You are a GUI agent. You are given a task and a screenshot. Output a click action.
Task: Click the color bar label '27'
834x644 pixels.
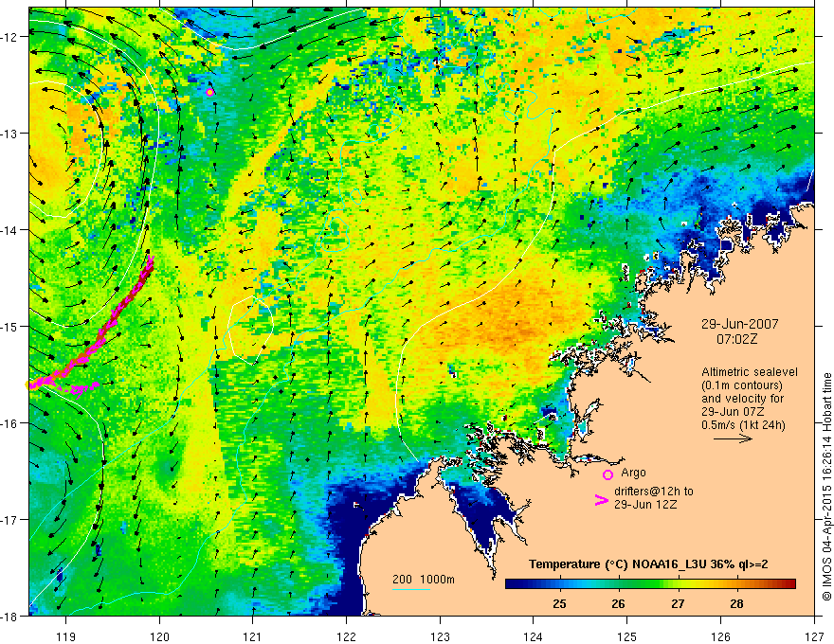[678, 603]
